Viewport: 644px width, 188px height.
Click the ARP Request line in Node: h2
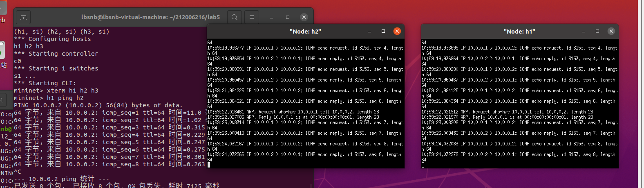[293, 111]
